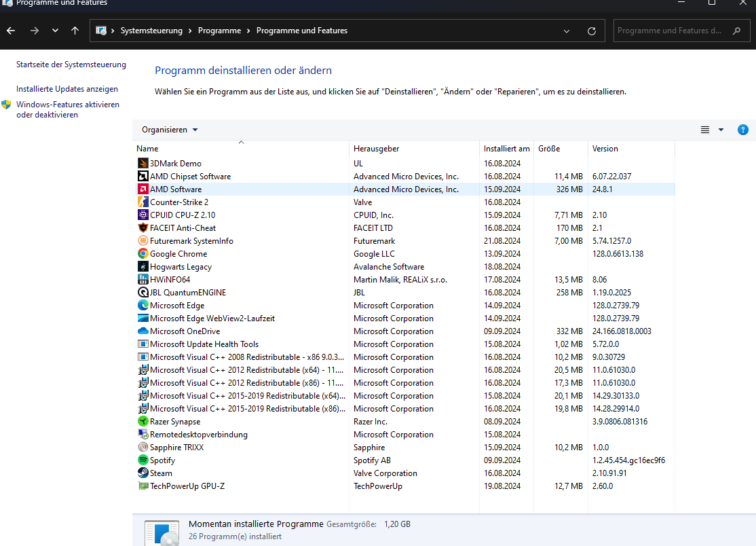Click the view options list icon
756x546 pixels.
coord(705,130)
